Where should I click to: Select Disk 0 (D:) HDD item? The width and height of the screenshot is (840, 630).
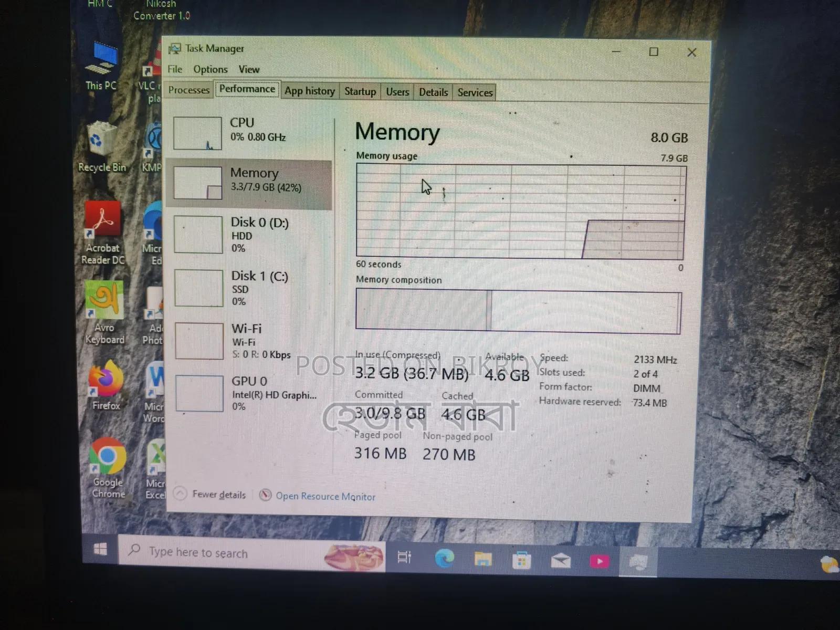coord(250,235)
